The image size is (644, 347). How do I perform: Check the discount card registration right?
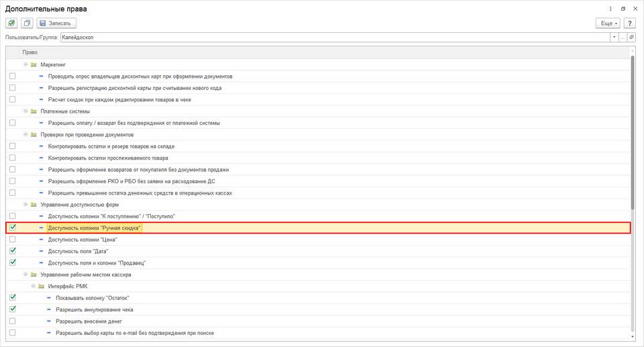(13, 87)
